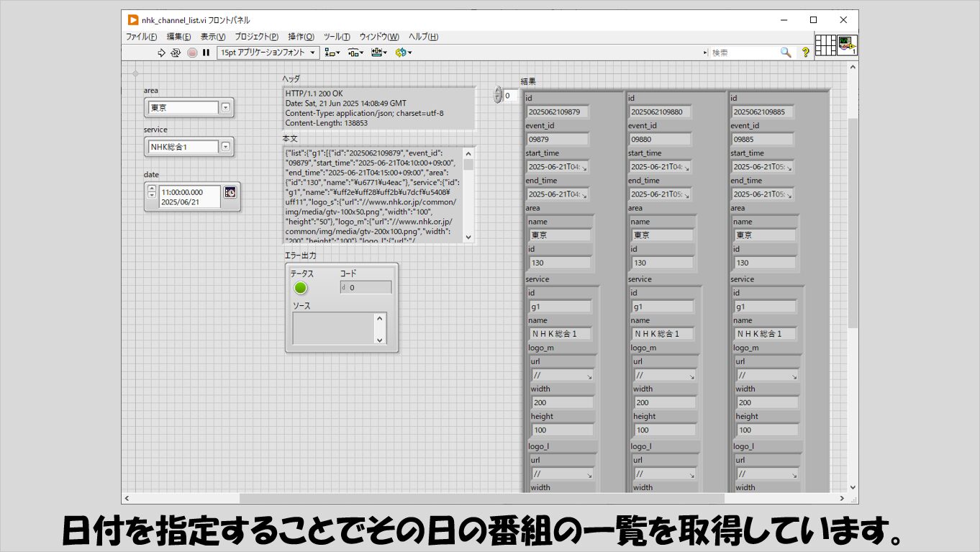The height and width of the screenshot is (552, 980).
Task: Click area name 東京 in third column
Action: [766, 235]
